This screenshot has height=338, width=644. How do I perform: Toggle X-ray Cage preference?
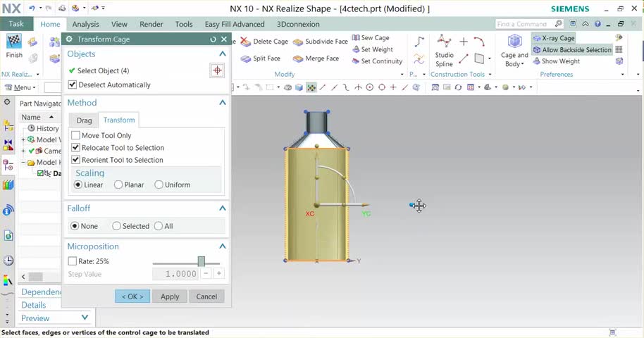click(x=554, y=38)
